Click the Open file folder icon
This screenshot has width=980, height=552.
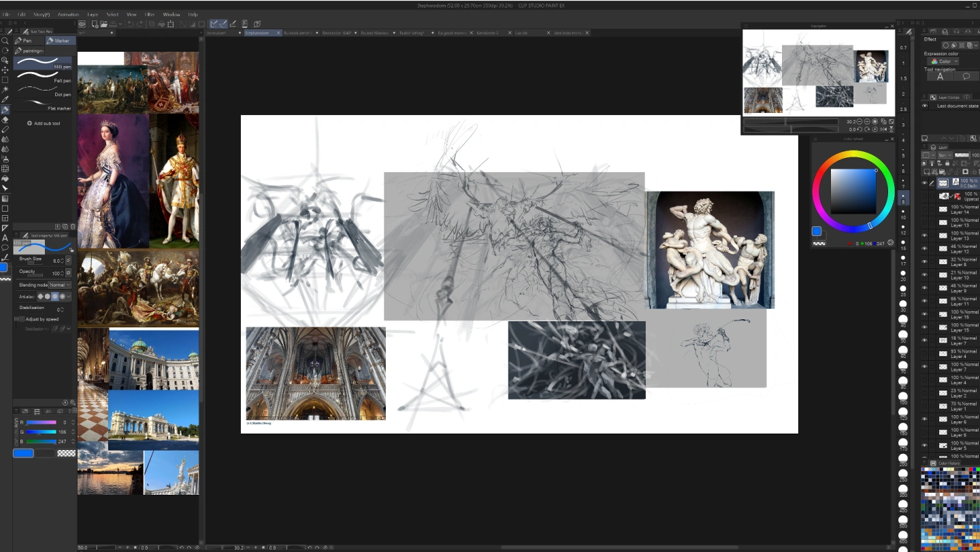tap(104, 24)
